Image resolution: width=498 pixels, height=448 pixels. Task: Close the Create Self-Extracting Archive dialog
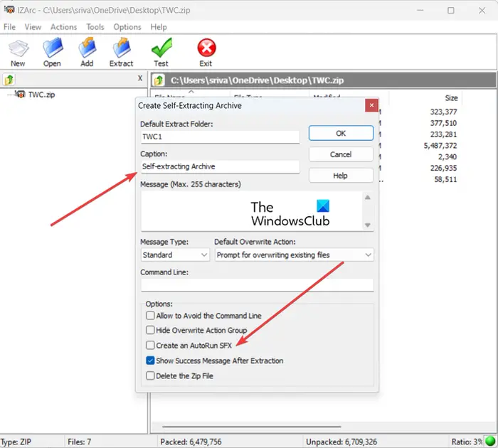coord(371,105)
